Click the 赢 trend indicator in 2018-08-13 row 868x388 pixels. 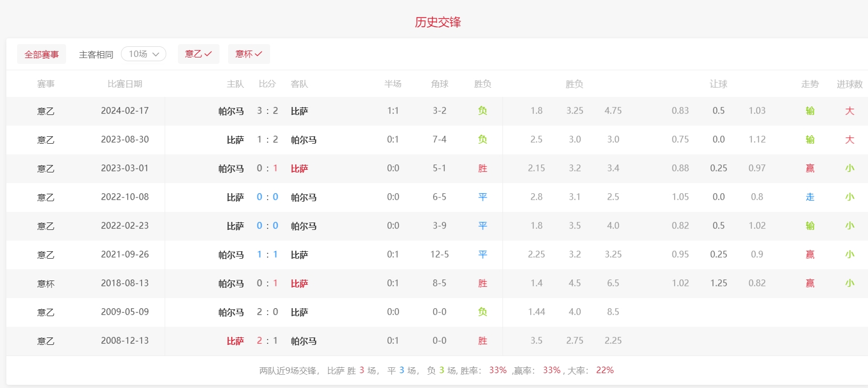click(x=810, y=283)
